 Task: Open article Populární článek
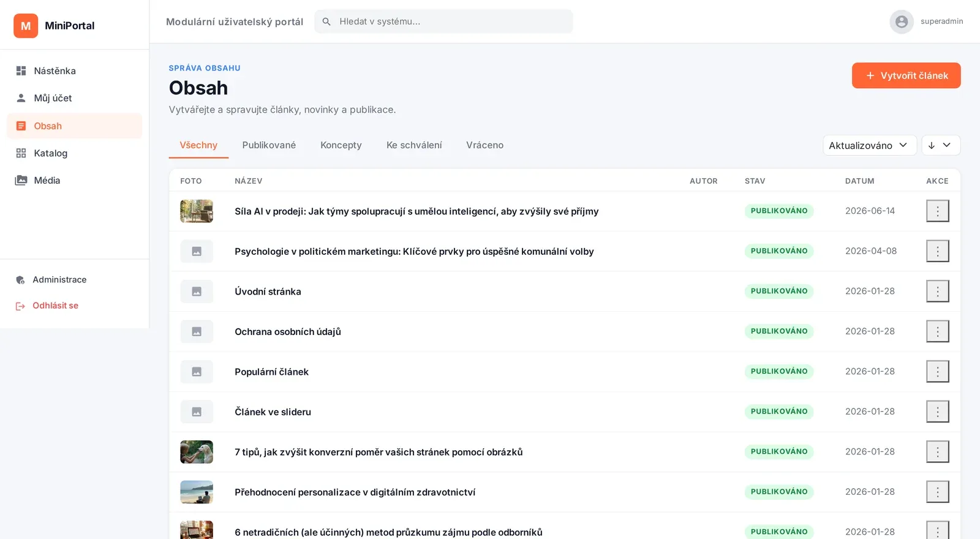271,372
